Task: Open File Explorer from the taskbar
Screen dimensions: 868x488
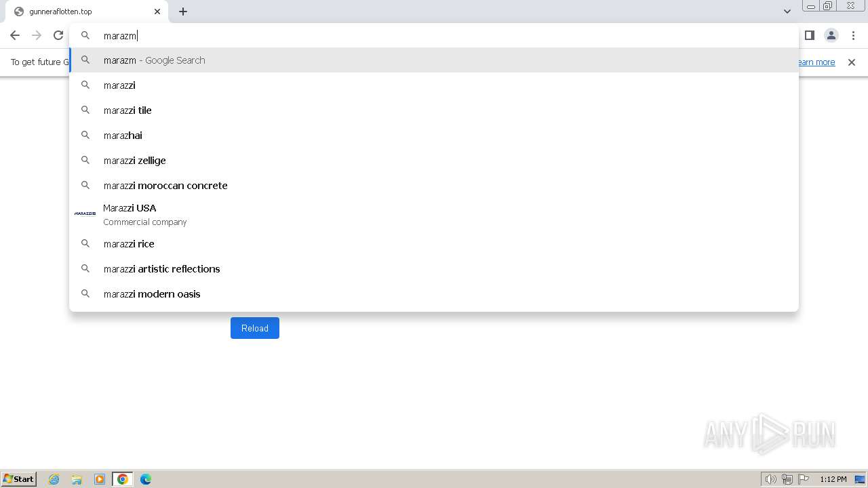Action: pos(77,479)
